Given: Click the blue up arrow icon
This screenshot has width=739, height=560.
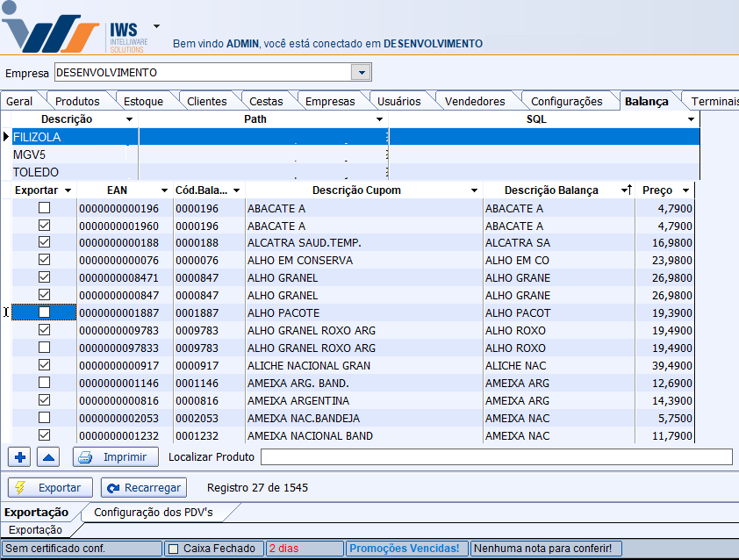Looking at the screenshot, I should point(47,457).
